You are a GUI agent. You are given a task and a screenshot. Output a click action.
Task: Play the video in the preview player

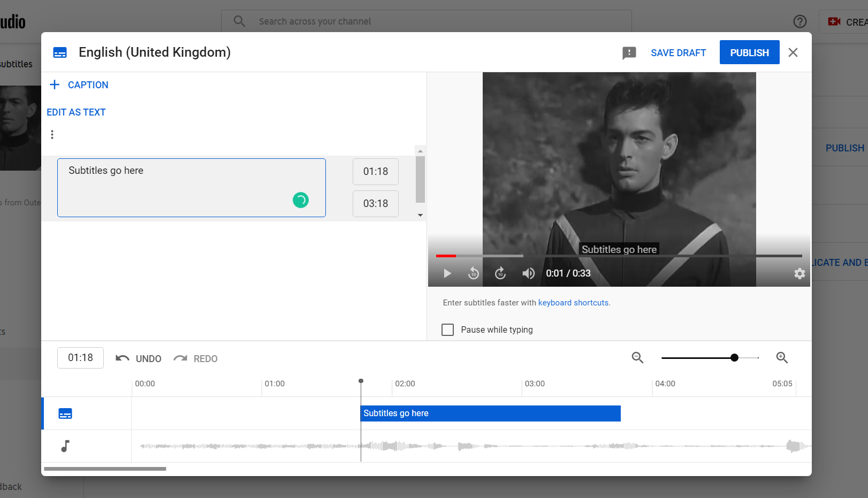tap(447, 273)
